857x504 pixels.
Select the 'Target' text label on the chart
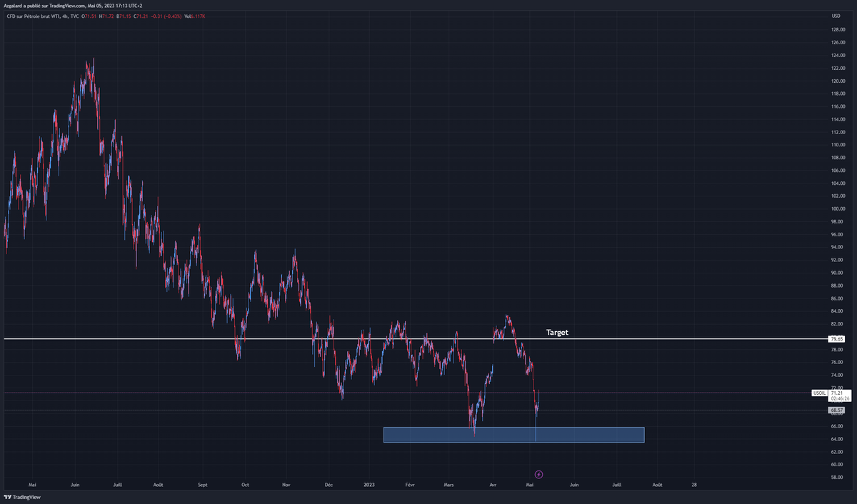pos(557,332)
